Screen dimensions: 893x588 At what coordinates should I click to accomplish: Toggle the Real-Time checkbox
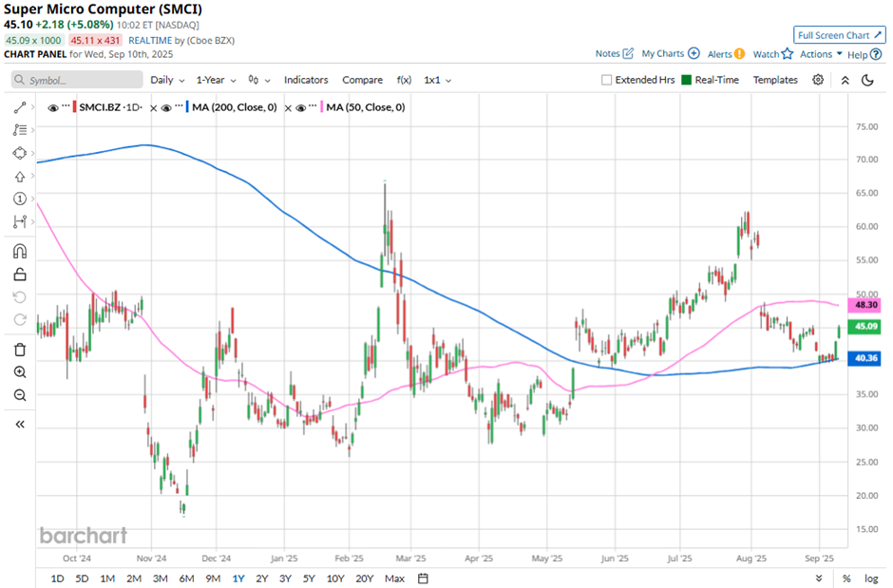tap(686, 80)
